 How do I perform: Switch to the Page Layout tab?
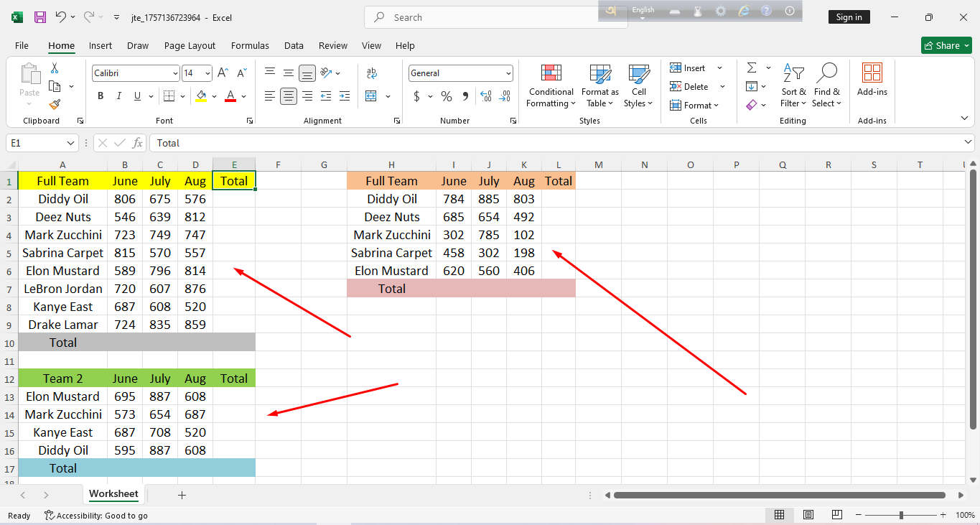[190, 45]
